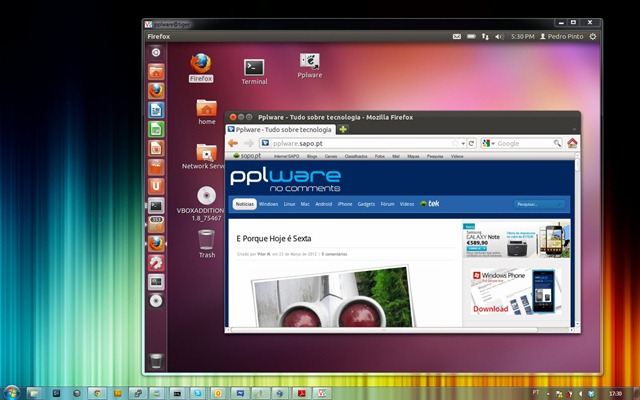Select the Network Servers desktop folder
The image size is (640, 400).
[x=205, y=156]
